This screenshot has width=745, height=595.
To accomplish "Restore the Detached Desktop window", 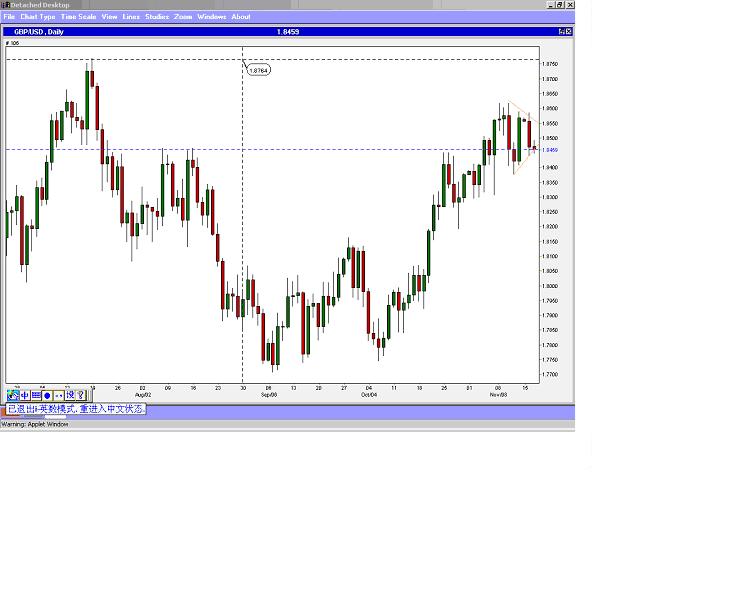I will [560, 5].
